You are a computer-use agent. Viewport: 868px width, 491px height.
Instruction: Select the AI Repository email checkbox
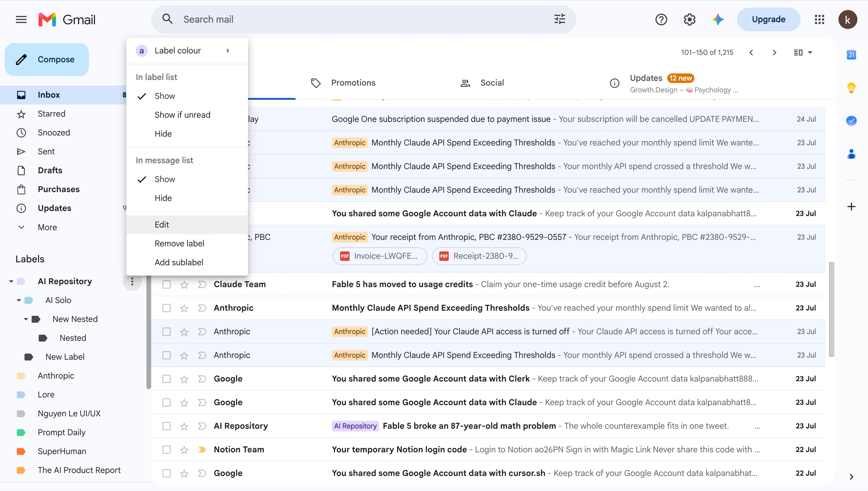point(166,426)
